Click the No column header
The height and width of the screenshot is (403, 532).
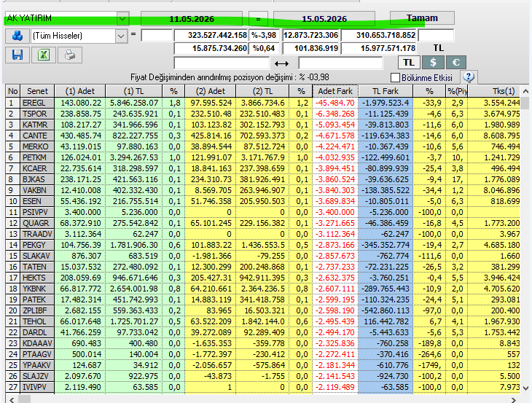click(13, 91)
